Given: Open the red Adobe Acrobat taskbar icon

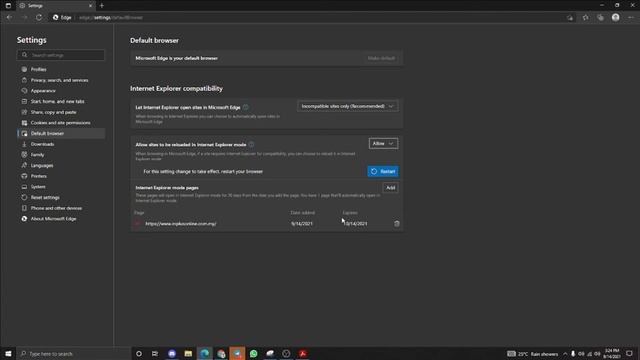Looking at the screenshot, I should click(302, 353).
